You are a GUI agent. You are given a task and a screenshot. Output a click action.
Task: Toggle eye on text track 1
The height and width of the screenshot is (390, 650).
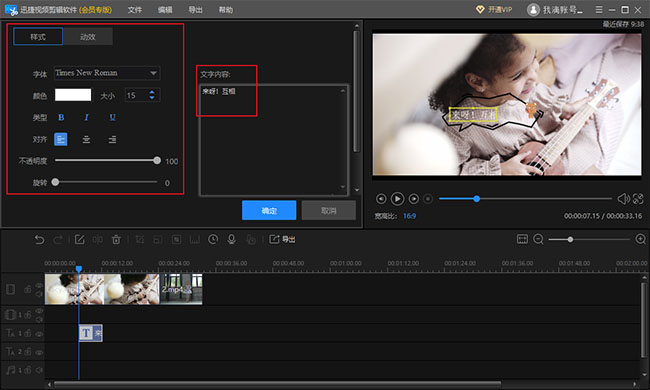(39, 334)
